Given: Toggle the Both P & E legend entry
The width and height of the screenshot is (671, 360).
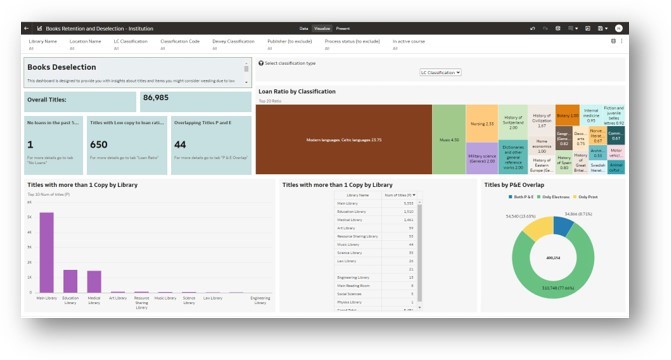Looking at the screenshot, I should pos(521,197).
